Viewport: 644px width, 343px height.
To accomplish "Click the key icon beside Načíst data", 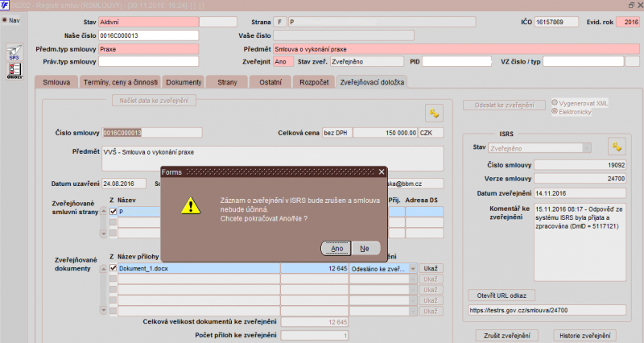I will (434, 113).
